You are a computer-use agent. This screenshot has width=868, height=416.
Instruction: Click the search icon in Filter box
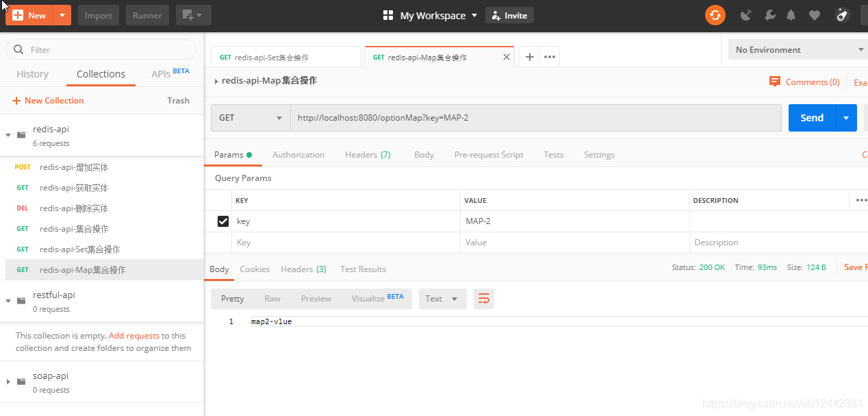click(18, 49)
